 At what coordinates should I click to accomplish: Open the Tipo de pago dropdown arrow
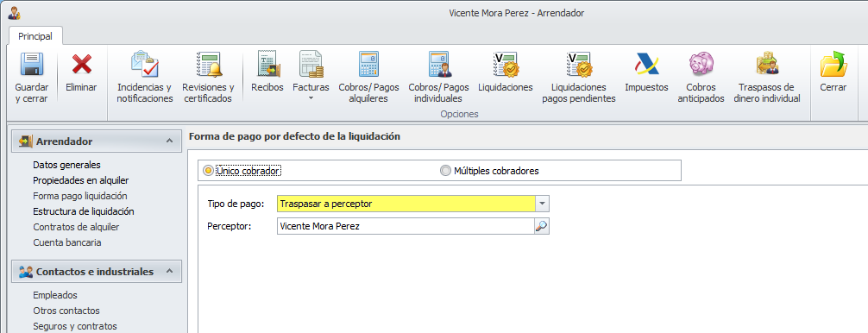543,204
